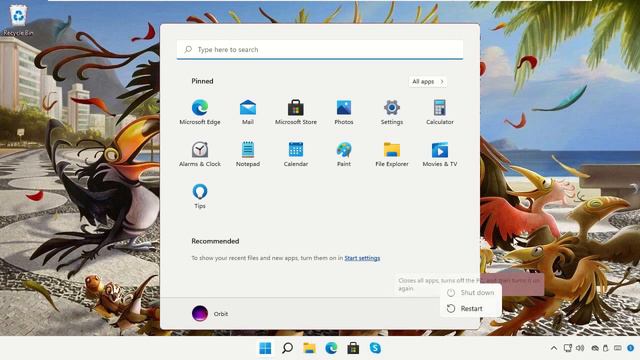Select Shut down in power menu
This screenshot has height=360, width=640.
tap(471, 293)
